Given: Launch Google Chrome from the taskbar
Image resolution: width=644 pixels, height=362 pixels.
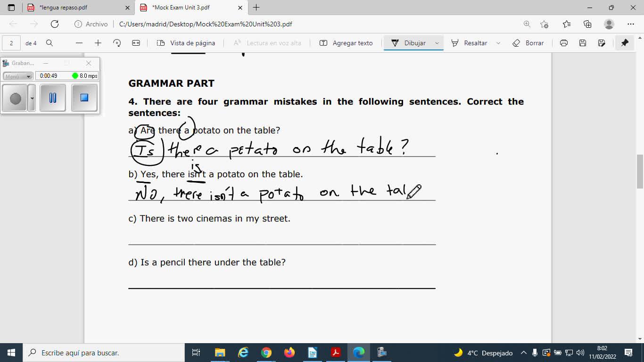Looking at the screenshot, I should click(266, 353).
